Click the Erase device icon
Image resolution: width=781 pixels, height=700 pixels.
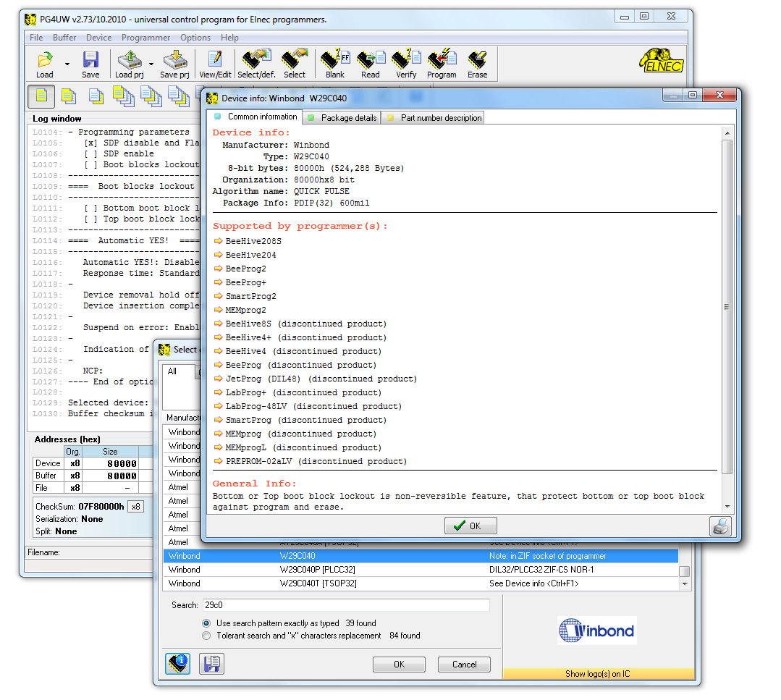[477, 64]
